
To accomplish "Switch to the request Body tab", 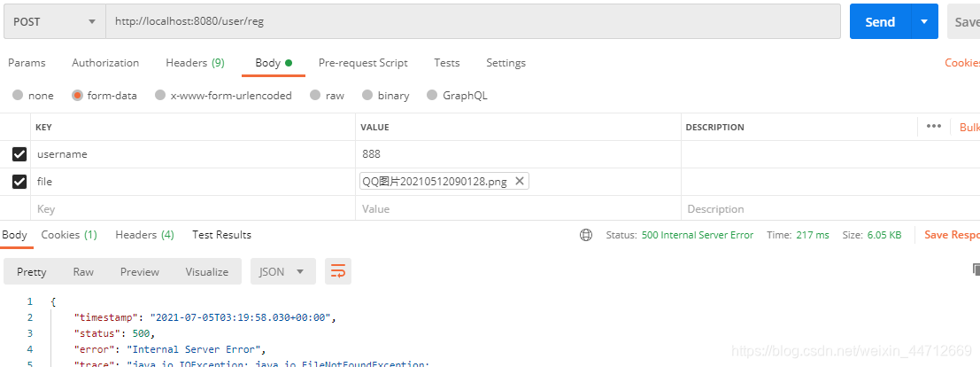I will [274, 63].
